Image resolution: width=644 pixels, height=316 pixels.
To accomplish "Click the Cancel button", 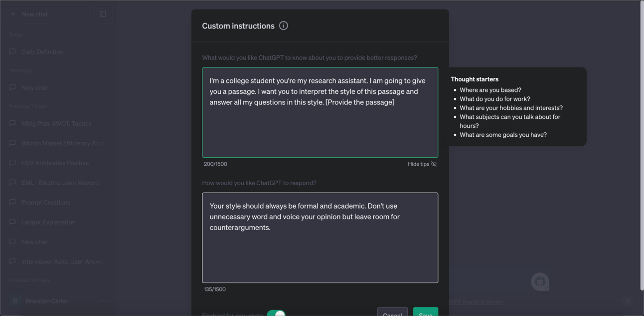I will 392,312.
